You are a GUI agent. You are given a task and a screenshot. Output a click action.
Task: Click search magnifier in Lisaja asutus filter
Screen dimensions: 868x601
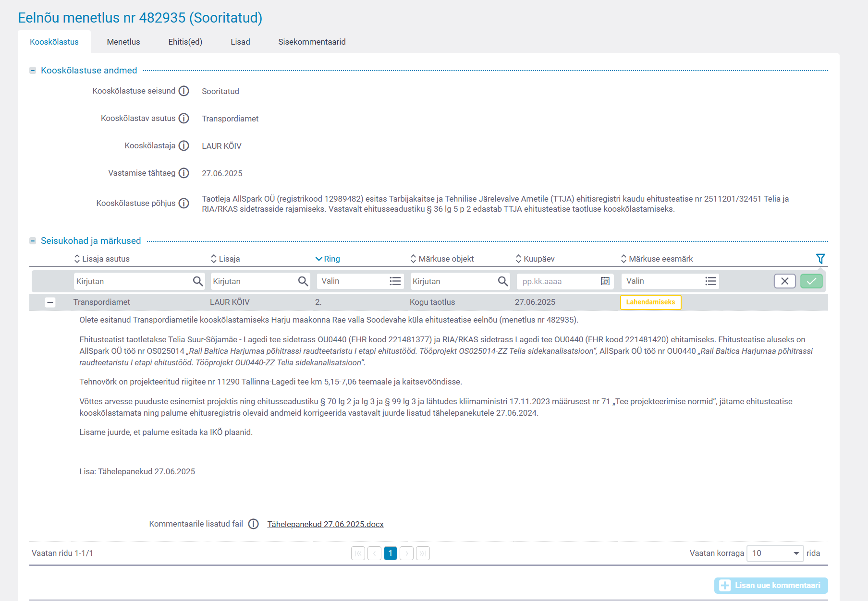coord(198,281)
